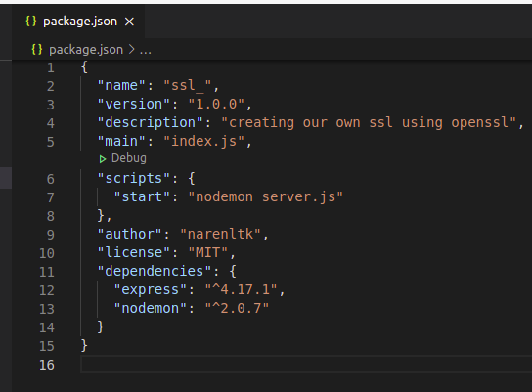532x392 pixels.
Task: Click the "narenltk" author value
Action: click(x=220, y=234)
